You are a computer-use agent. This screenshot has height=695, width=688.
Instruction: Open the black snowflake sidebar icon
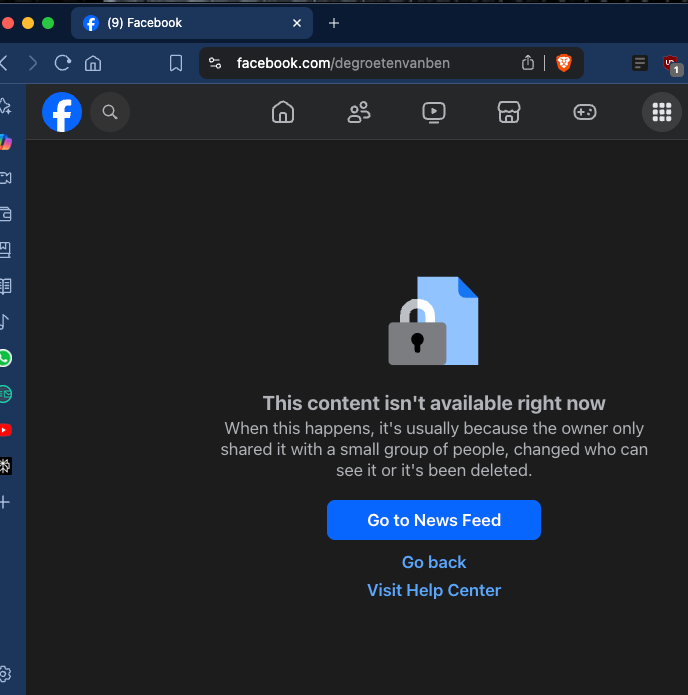5,466
